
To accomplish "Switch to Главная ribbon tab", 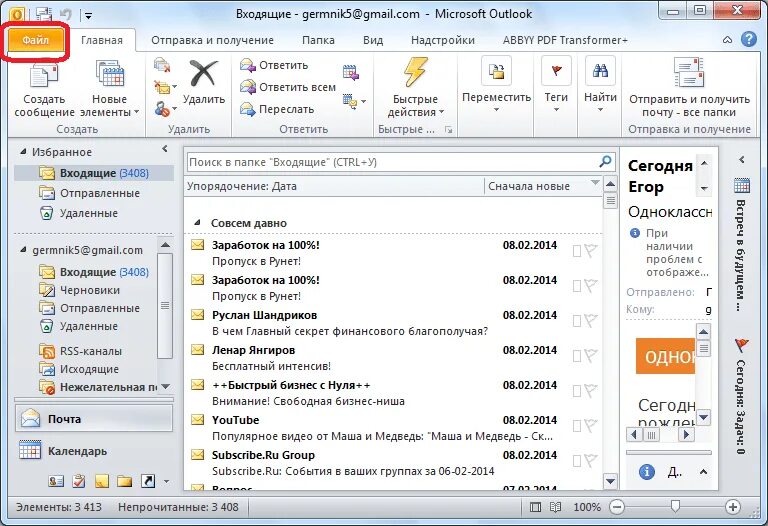I will 102,40.
